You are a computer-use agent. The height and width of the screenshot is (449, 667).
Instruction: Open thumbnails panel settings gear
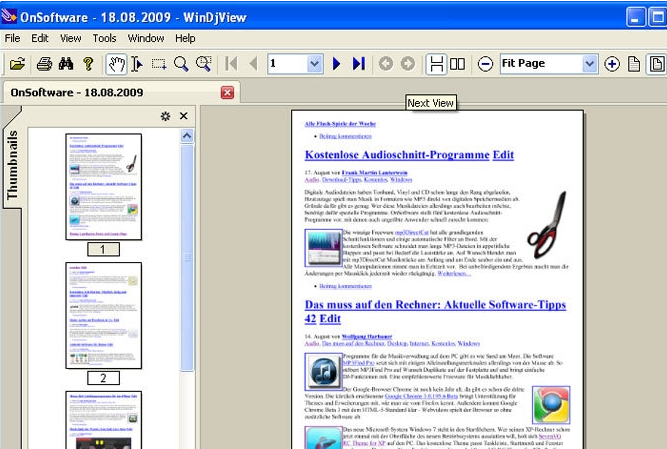[x=165, y=116]
